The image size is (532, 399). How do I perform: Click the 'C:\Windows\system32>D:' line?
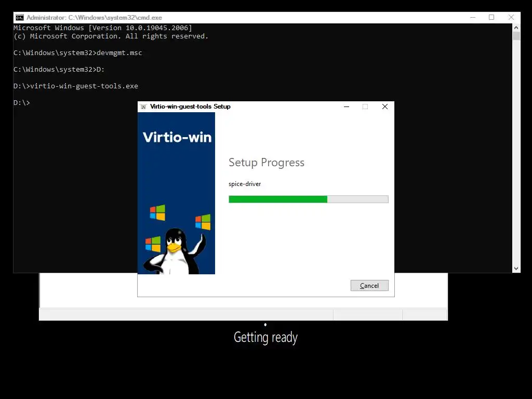59,70
